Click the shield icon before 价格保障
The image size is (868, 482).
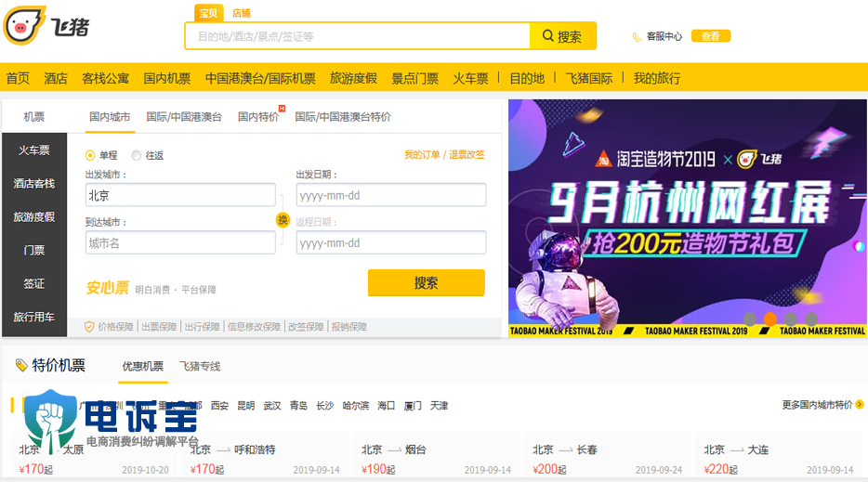[x=89, y=327]
